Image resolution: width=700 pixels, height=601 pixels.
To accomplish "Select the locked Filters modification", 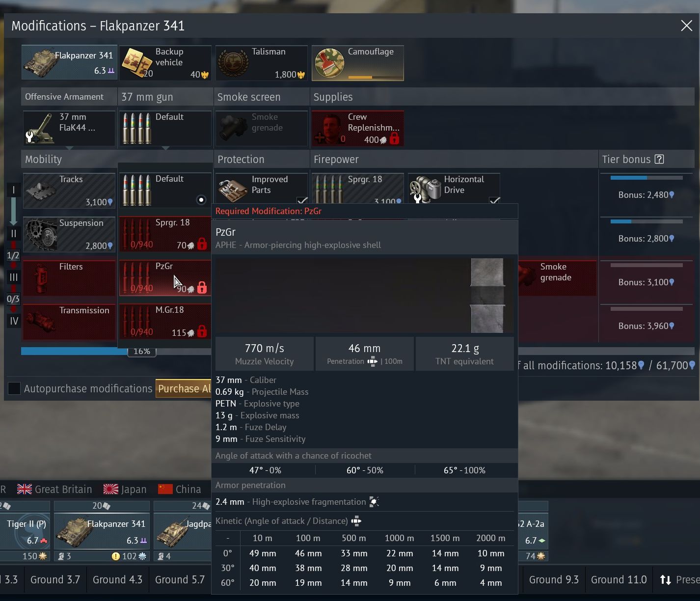I will click(69, 278).
